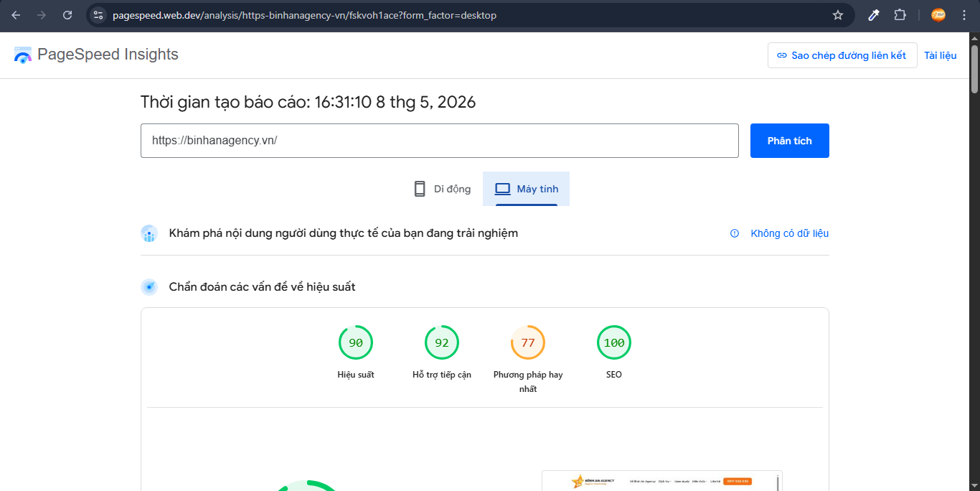Click the URL input with binhanagency.vn

[x=439, y=141]
